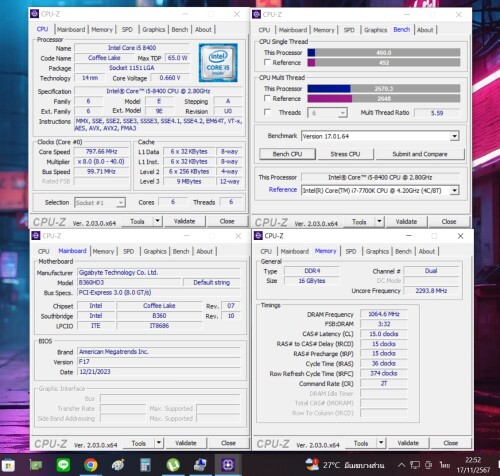This screenshot has width=500, height=476.
Task: Enable the Threads checkbox
Action: click(267, 112)
